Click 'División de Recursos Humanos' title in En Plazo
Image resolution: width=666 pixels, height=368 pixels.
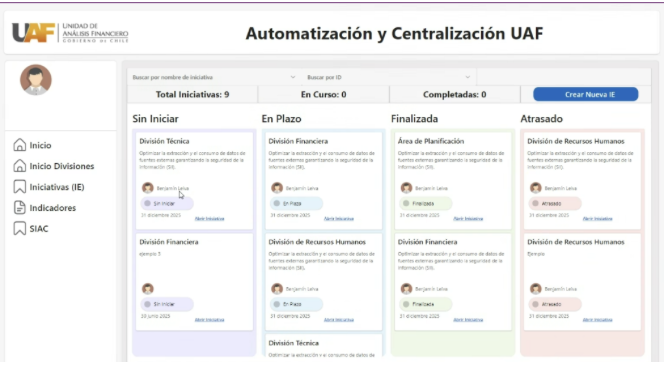317,242
